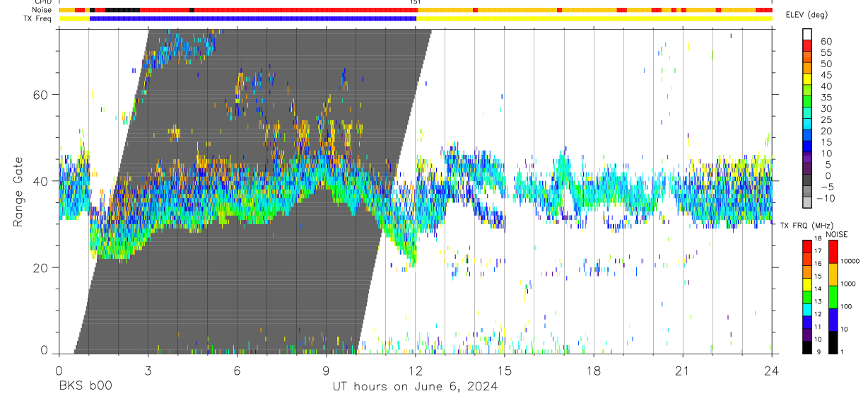Image resolution: width=868 pixels, height=401 pixels.
Task: Click the '18' tick on UT hours axis
Action: 594,370
